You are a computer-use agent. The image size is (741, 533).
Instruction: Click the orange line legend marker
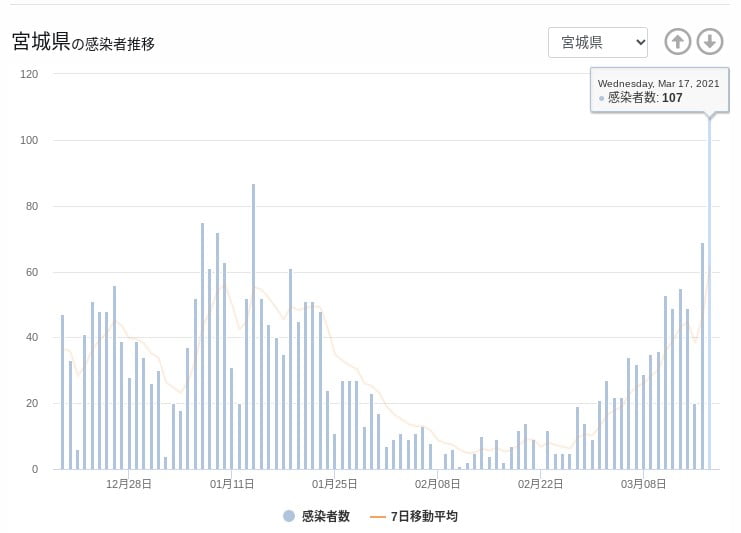point(377,516)
